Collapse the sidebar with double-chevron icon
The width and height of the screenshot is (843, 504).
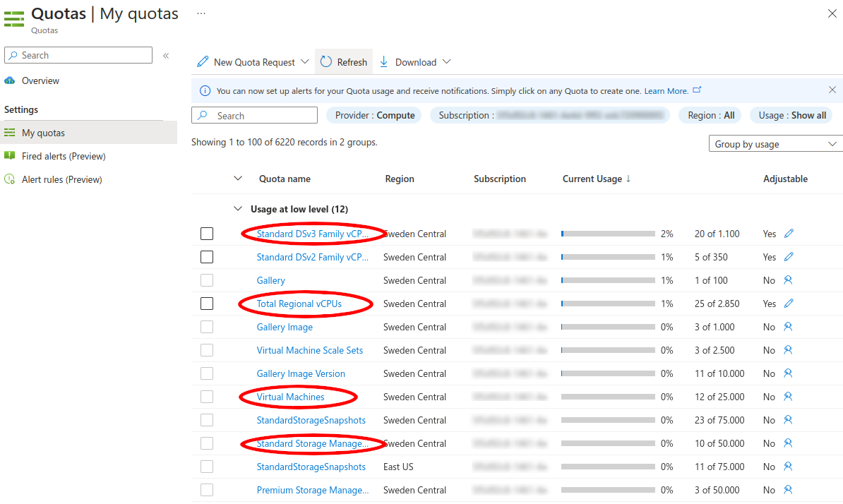point(166,56)
